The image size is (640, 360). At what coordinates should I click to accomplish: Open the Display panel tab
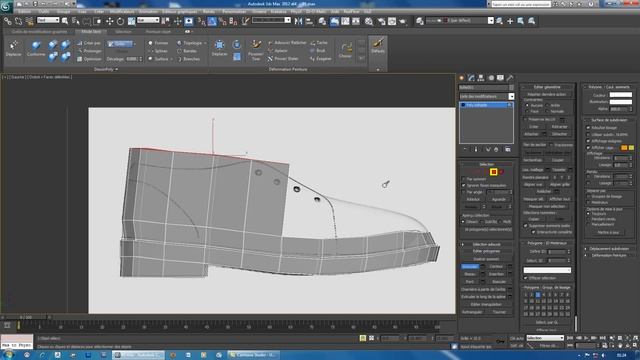pos(500,78)
